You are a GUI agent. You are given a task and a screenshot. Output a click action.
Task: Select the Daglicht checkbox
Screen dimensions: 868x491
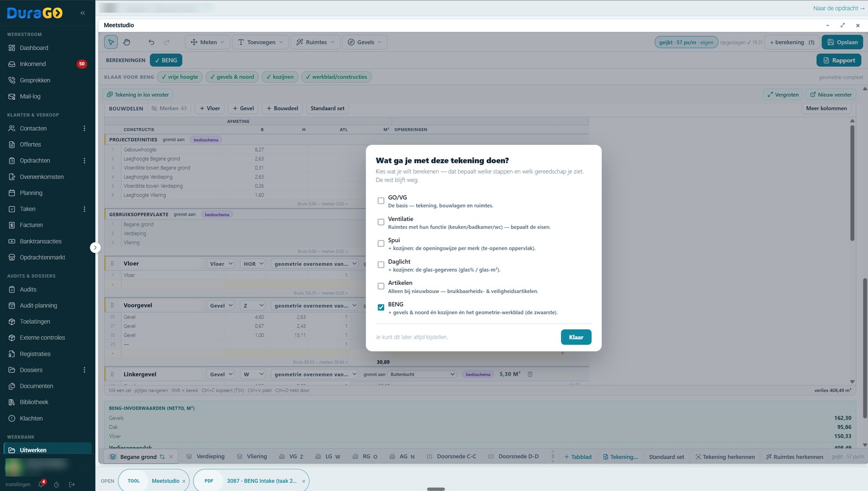tap(381, 265)
